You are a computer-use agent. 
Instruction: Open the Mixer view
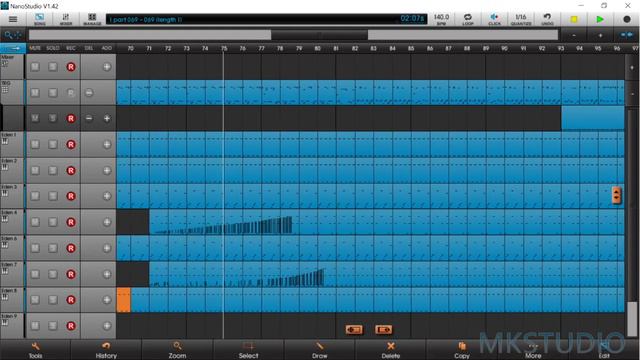pyautogui.click(x=66, y=19)
